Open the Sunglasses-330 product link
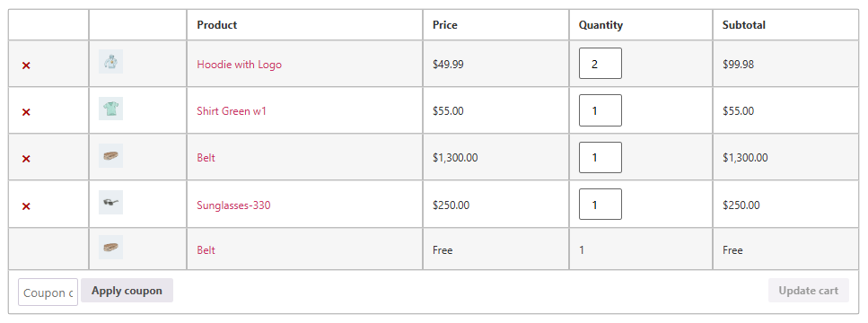 233,205
